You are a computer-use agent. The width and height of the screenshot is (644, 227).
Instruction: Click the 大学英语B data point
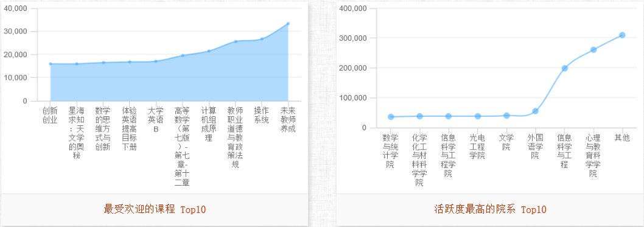click(156, 61)
